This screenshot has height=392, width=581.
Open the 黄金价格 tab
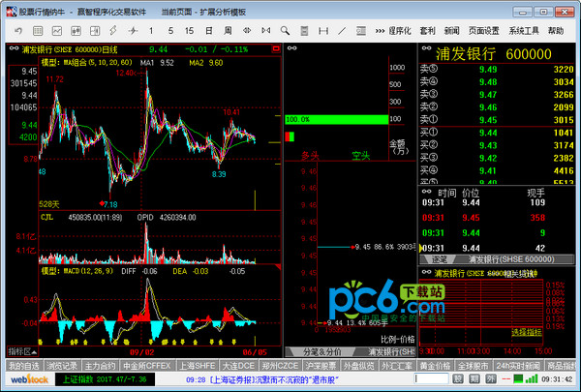click(435, 366)
